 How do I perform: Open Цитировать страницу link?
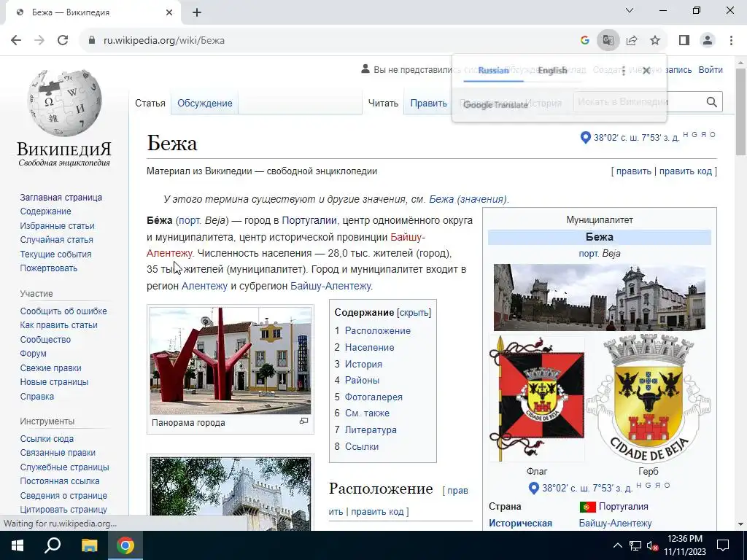63,510
